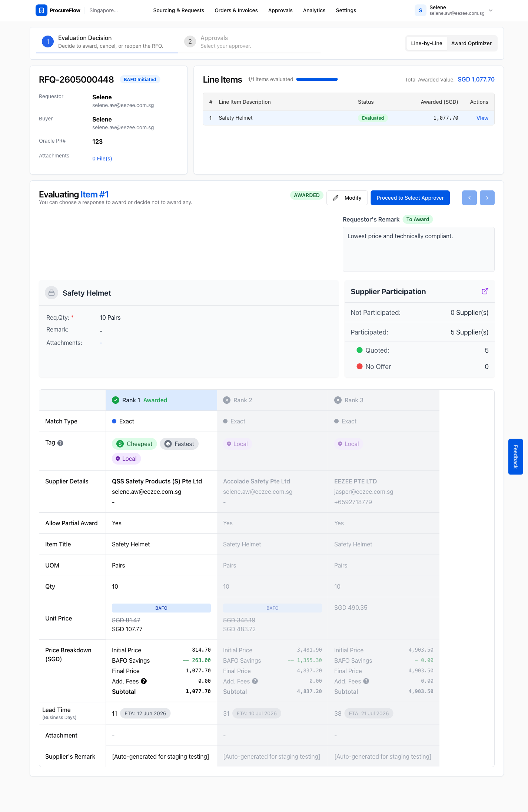528x812 pixels.
Task: Go to previous item arrow
Action: [x=469, y=198]
